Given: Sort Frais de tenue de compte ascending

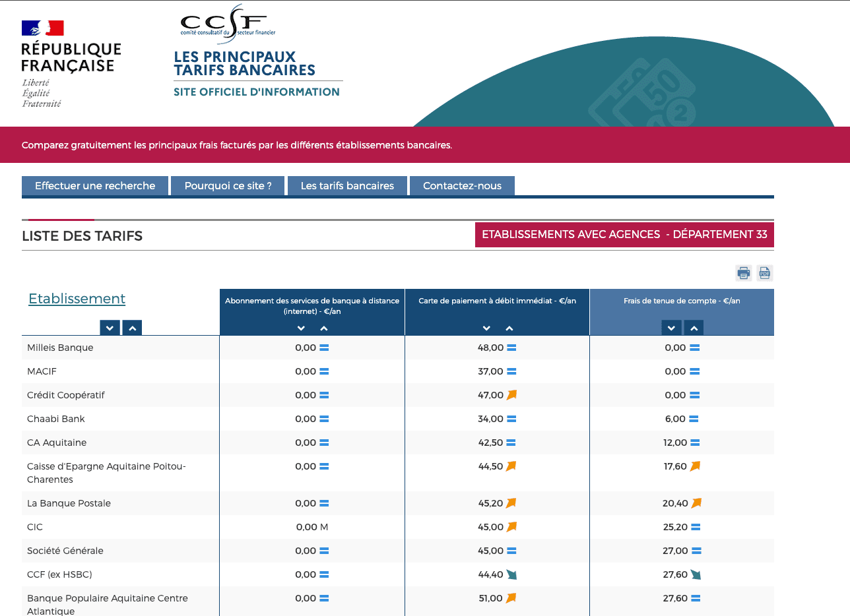Looking at the screenshot, I should (x=694, y=328).
